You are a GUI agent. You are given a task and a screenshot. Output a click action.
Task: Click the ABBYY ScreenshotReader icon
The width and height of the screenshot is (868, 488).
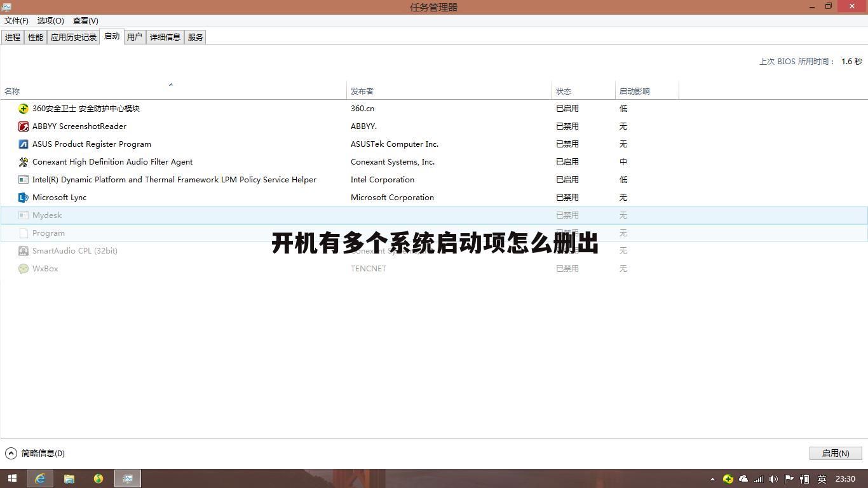[24, 126]
